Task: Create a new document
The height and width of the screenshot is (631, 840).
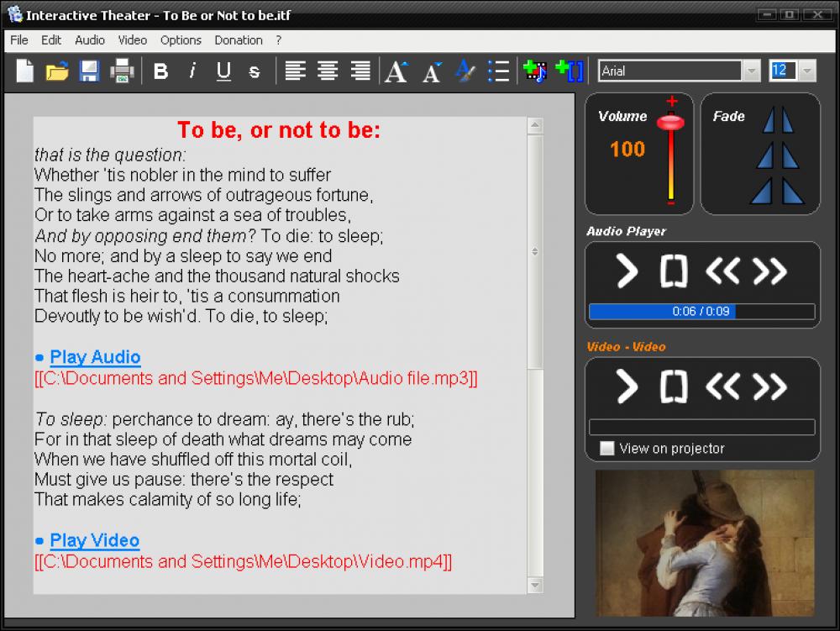Action: coord(24,71)
